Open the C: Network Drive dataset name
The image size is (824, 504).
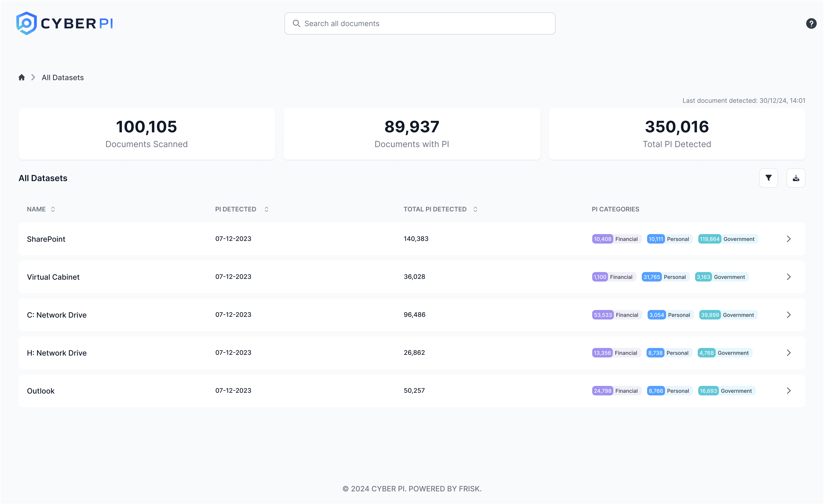57,315
